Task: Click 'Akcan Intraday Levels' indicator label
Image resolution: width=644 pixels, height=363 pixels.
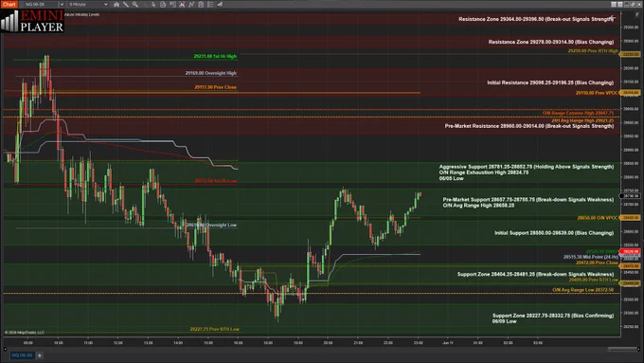Action: [81, 14]
